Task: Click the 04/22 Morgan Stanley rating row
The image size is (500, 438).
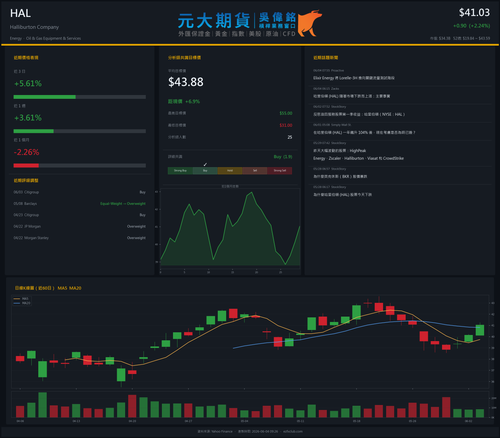Action: click(79, 238)
